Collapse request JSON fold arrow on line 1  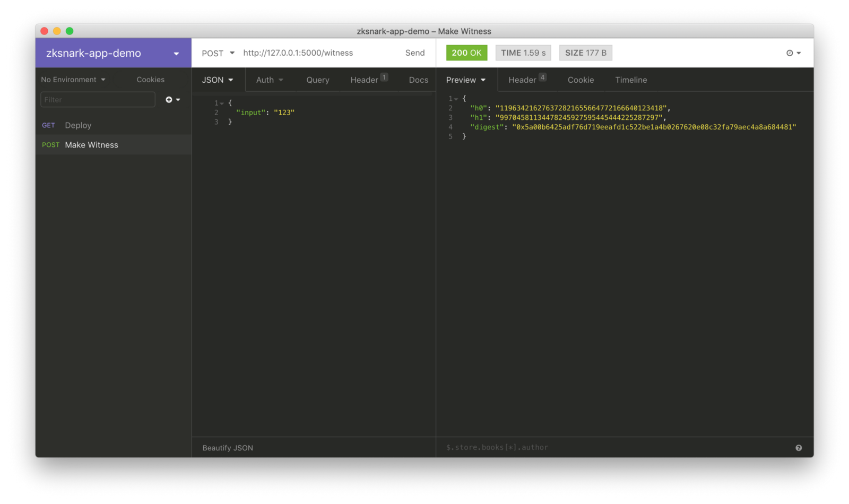coord(222,103)
